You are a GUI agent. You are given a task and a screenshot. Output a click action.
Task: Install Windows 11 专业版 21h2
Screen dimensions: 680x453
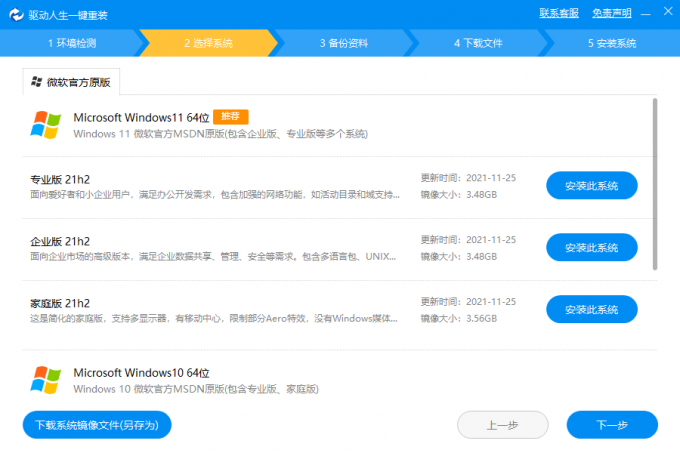[591, 186]
